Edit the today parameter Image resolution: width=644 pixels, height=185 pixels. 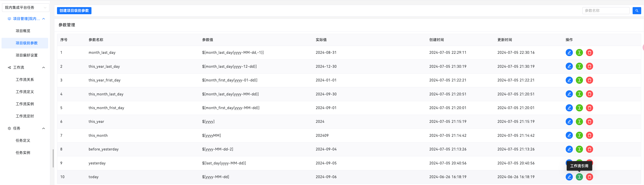coord(569,177)
